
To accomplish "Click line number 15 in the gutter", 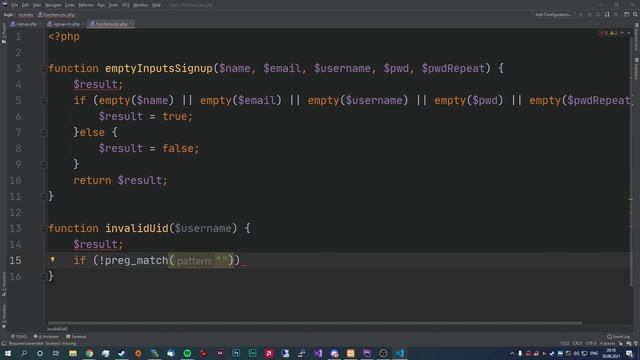I will (15, 260).
